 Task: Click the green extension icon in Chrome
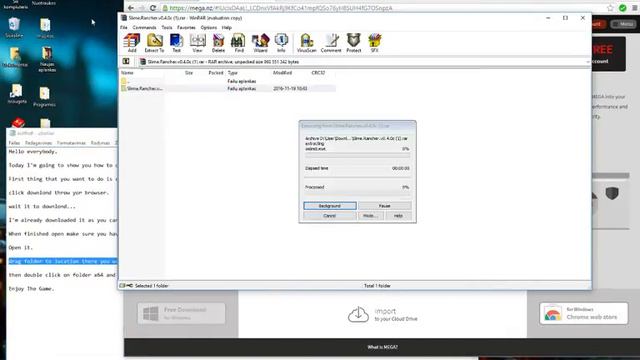coord(622,8)
